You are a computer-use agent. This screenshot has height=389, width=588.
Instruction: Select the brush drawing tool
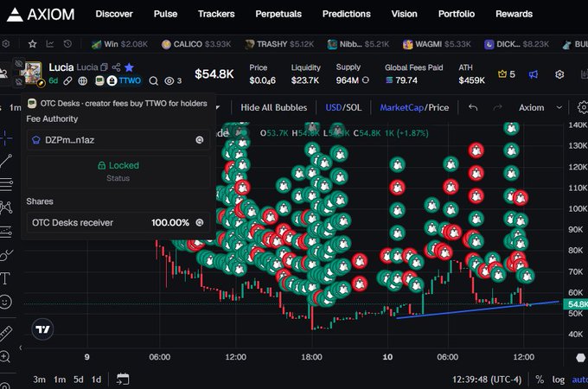(x=6, y=255)
